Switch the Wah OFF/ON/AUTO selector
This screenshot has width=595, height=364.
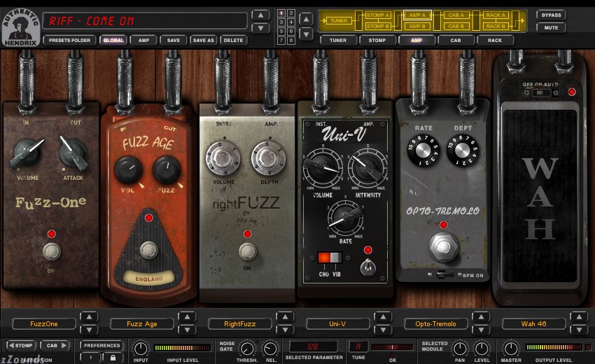tap(540, 92)
